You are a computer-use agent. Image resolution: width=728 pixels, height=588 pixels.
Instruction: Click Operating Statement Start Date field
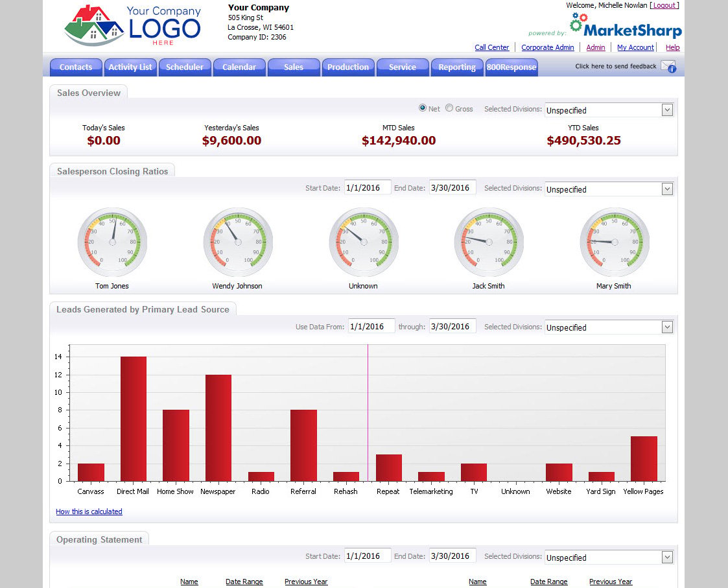(368, 556)
